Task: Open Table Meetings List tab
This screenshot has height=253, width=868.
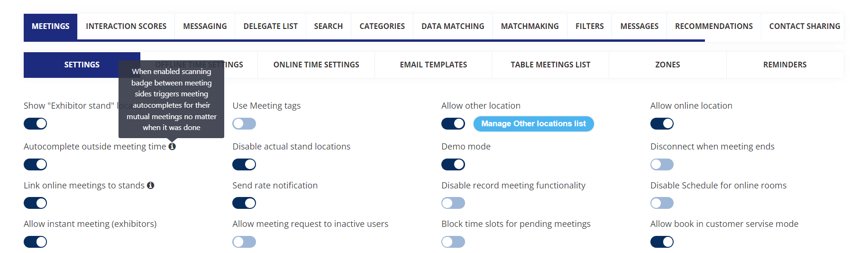Action: click(550, 65)
